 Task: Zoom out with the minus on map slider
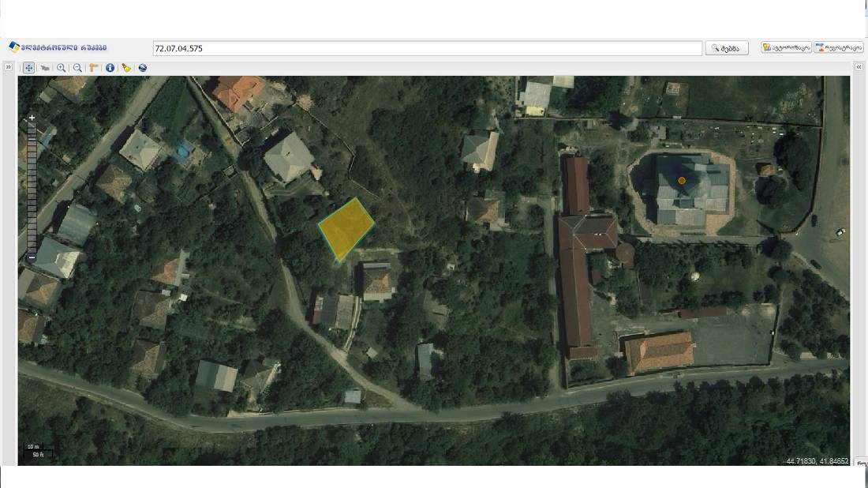[x=32, y=257]
